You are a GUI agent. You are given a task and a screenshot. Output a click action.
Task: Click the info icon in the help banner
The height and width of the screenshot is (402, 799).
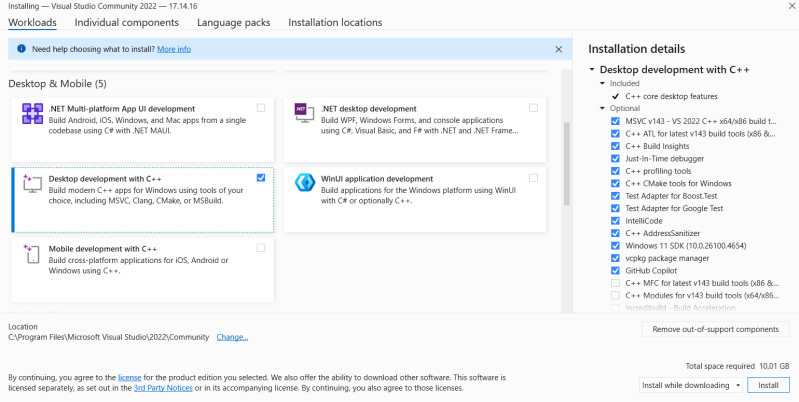21,48
